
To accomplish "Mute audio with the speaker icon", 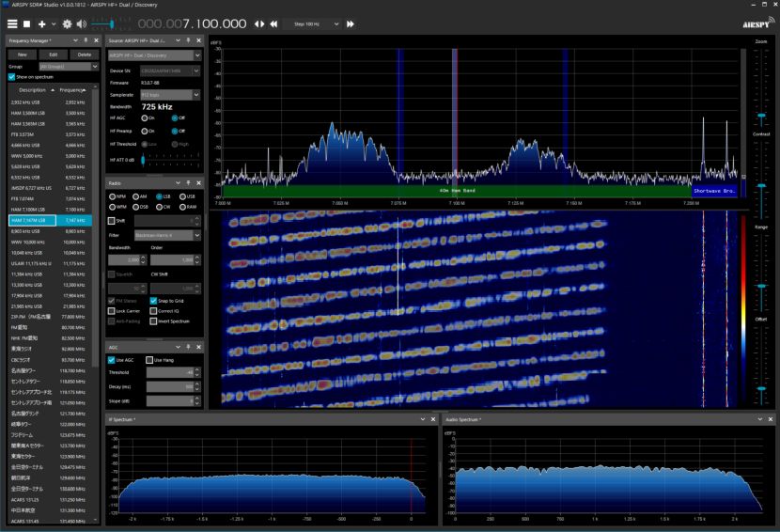I will (82, 23).
